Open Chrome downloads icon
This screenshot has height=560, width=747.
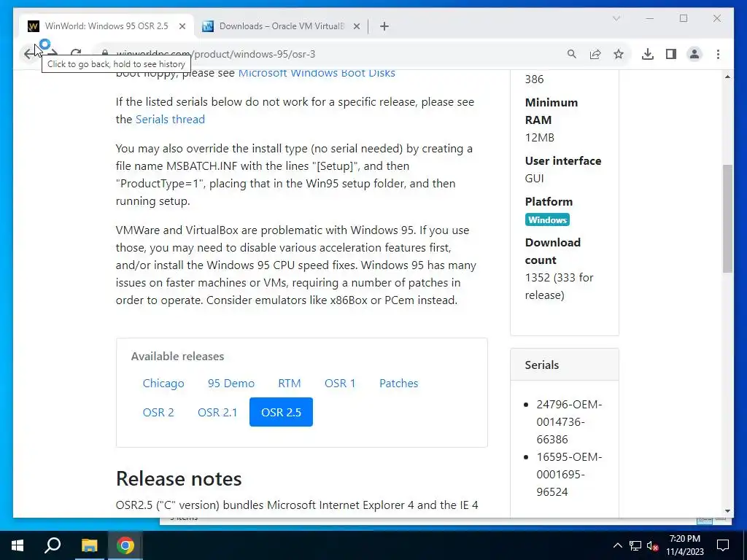click(648, 54)
